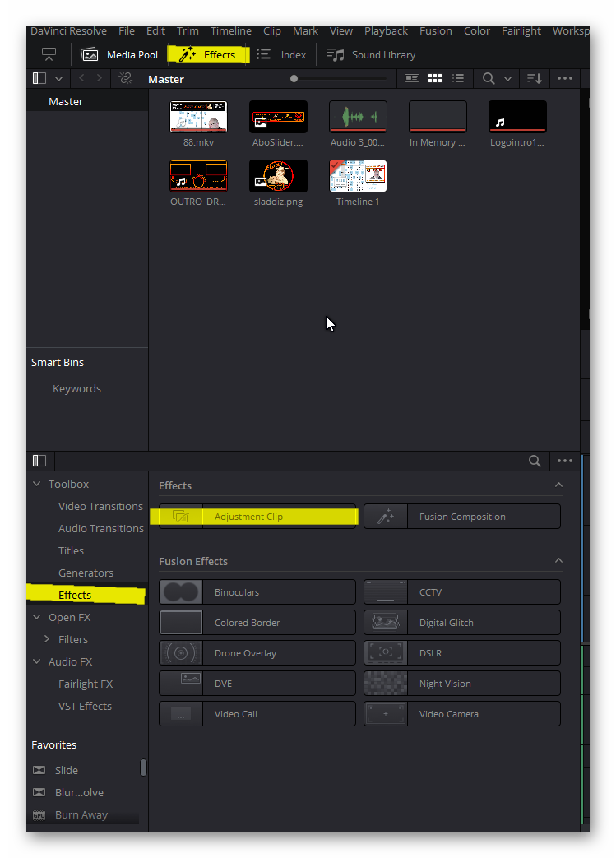Click the effects panel search icon
Viewport: 616px width, 858px height.
pyautogui.click(x=535, y=461)
